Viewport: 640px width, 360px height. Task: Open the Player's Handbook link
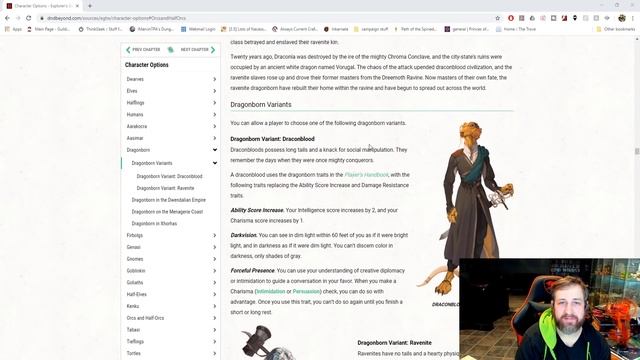(366, 175)
